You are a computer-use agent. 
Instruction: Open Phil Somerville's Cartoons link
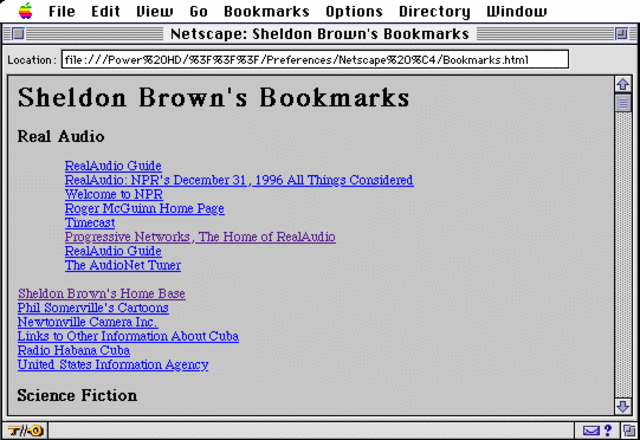(93, 308)
